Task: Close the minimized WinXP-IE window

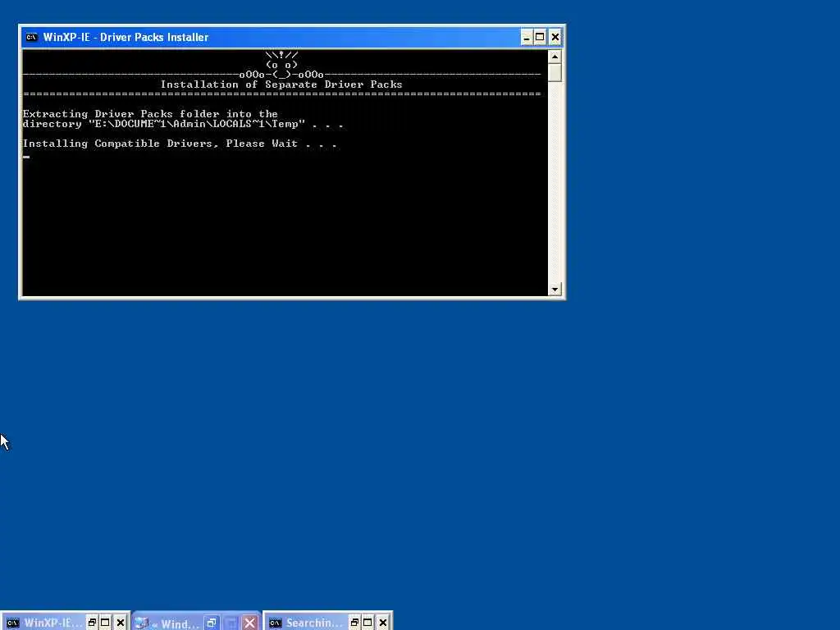Action: (x=121, y=623)
